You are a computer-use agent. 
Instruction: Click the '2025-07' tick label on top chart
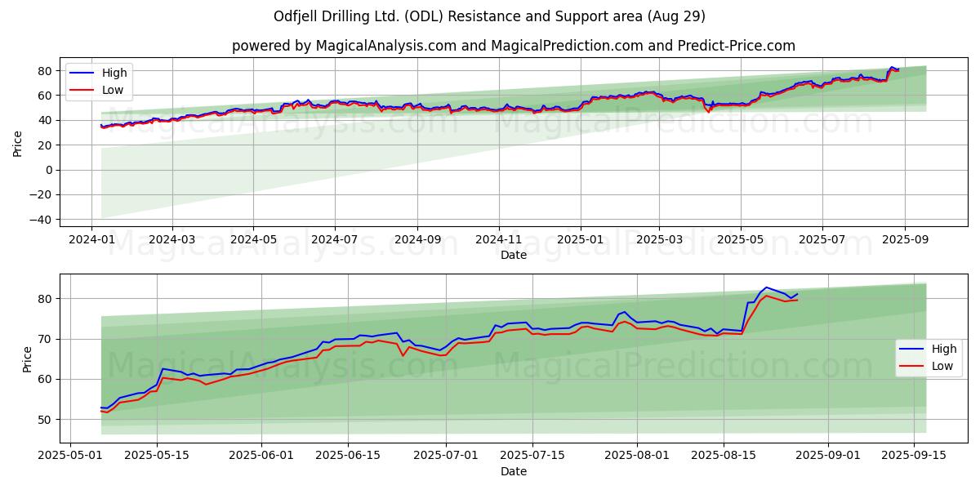point(822,240)
